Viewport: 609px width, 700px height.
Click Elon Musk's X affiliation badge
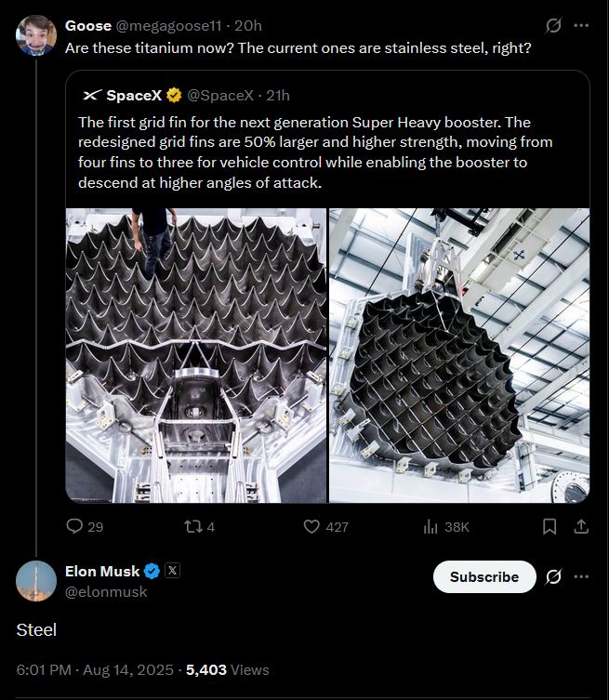[172, 571]
